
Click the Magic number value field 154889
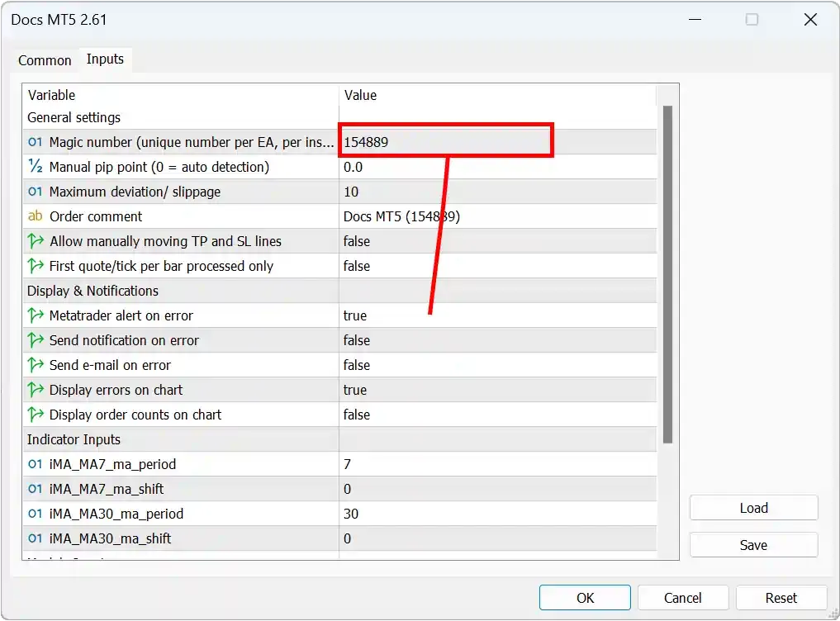pyautogui.click(x=446, y=142)
